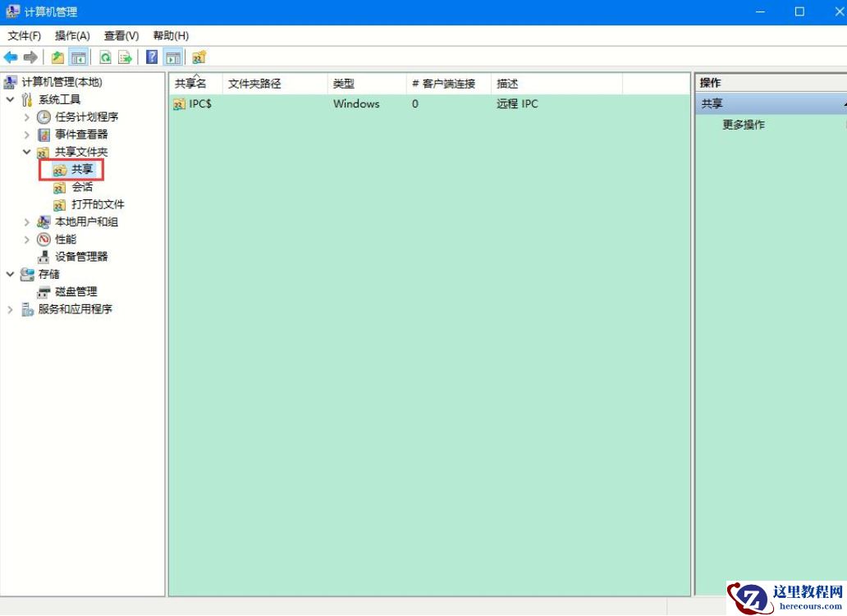Expand the 事件查看器 node arrow
847x616 pixels.
point(26,135)
